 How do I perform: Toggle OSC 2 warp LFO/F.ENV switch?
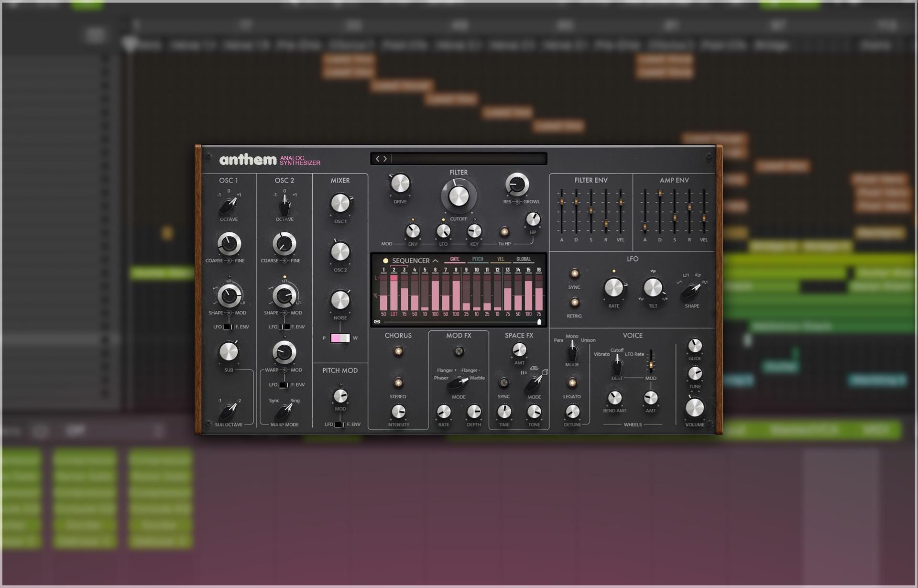pyautogui.click(x=284, y=385)
